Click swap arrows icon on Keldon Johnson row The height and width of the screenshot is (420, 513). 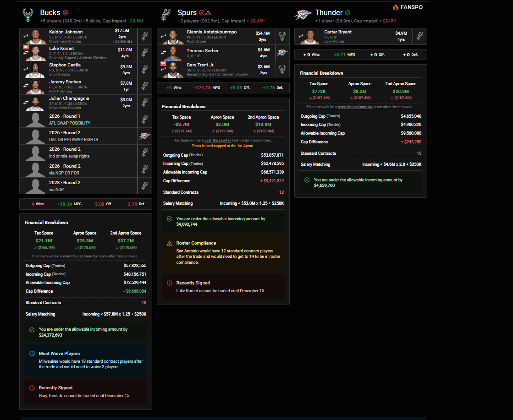26,36
